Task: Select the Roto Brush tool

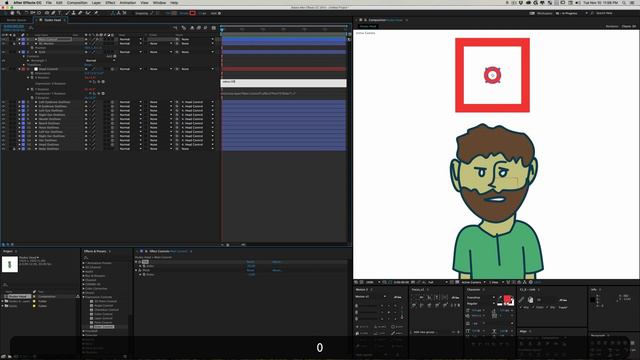Action: (88, 13)
